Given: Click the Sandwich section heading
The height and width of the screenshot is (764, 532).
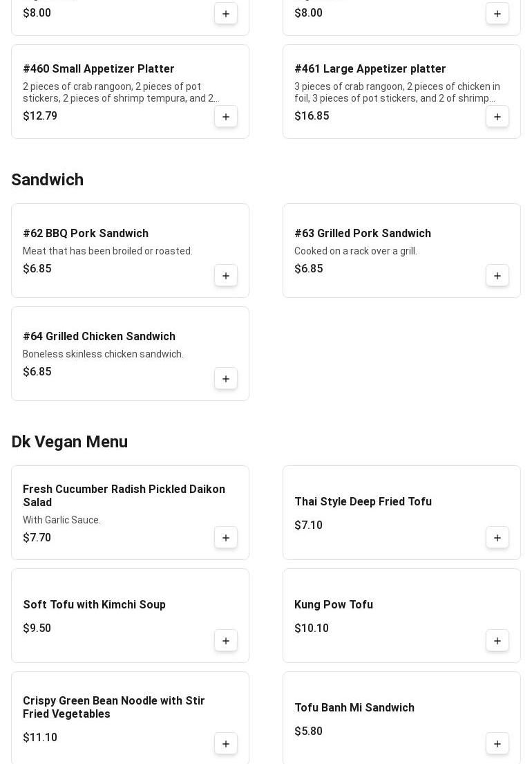Looking at the screenshot, I should pyautogui.click(x=47, y=180).
